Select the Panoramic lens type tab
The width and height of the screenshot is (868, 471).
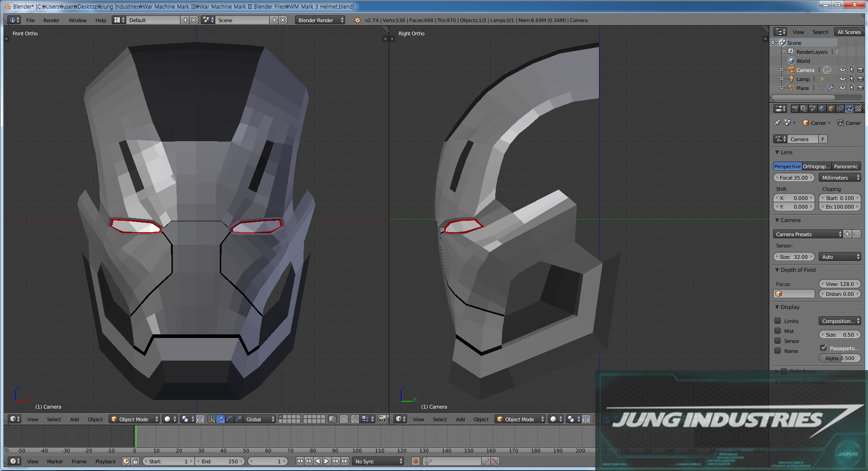[846, 166]
